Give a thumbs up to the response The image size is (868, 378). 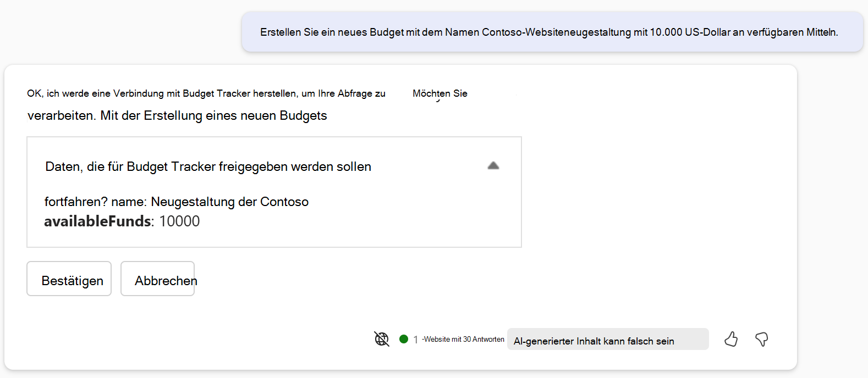pyautogui.click(x=730, y=339)
